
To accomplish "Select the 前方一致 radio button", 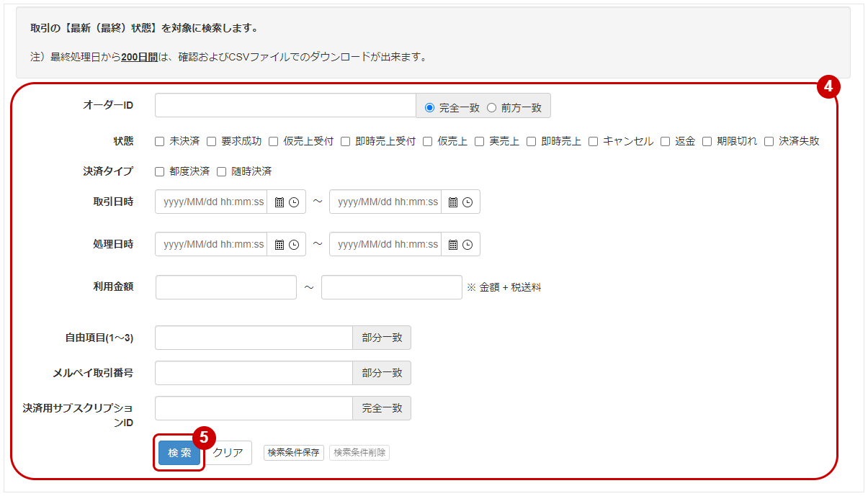I will 492,108.
